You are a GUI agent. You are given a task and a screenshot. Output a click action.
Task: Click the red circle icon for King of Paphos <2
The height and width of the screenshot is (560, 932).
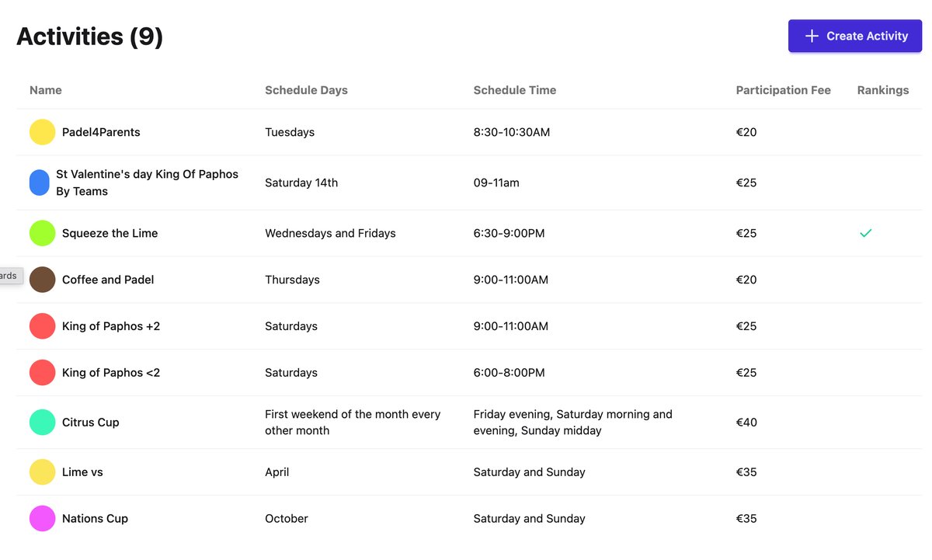(x=42, y=373)
